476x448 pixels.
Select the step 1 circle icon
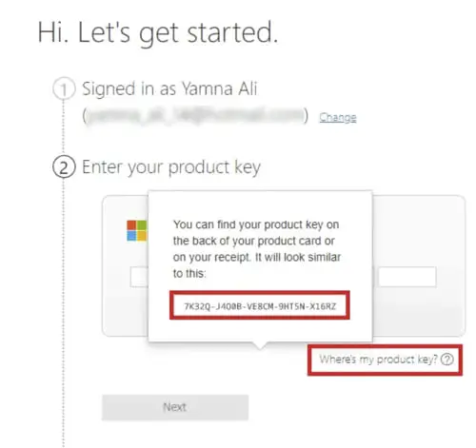(64, 88)
